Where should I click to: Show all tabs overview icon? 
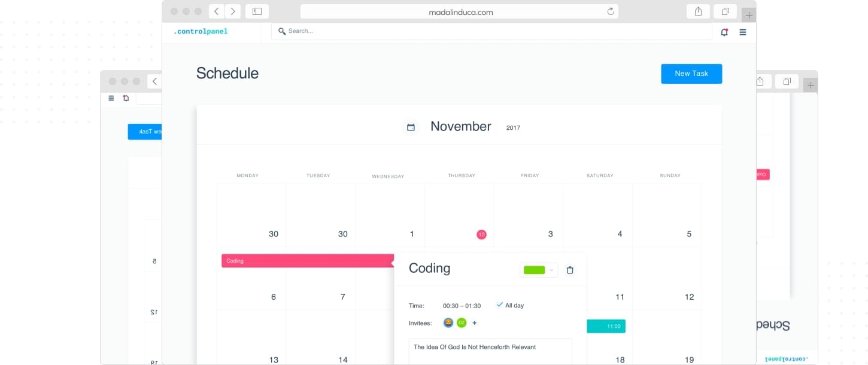(725, 11)
